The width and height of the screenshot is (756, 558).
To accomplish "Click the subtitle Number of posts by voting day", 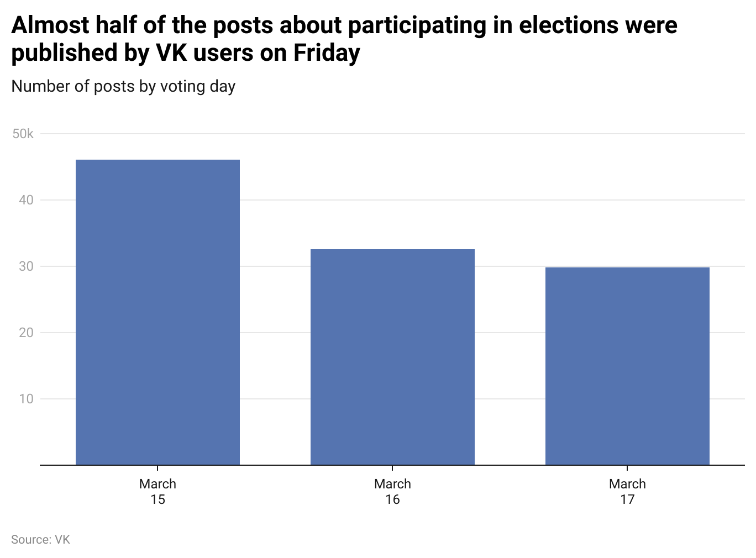I will point(123,87).
